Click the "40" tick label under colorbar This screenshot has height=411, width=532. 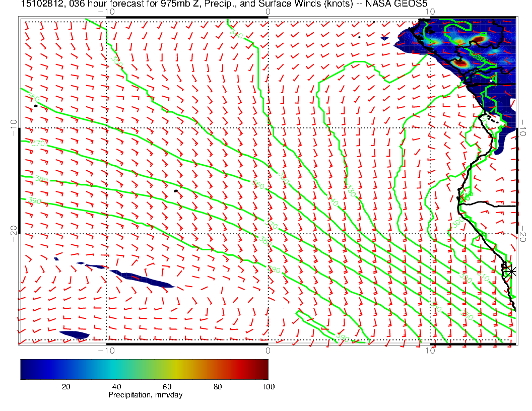[x=116, y=386]
